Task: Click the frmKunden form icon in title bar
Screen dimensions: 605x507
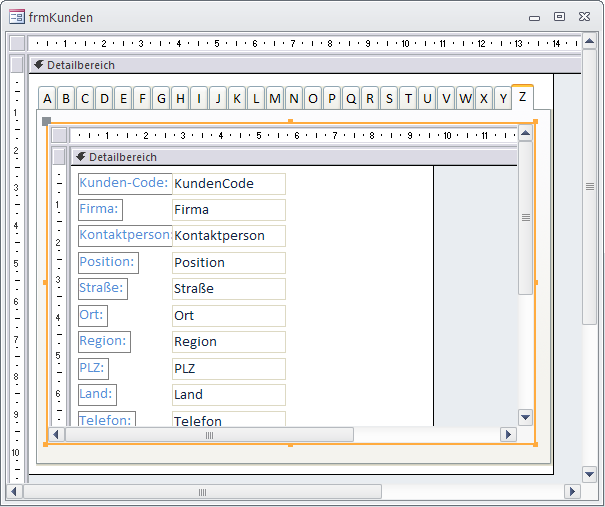Action: pos(17,16)
